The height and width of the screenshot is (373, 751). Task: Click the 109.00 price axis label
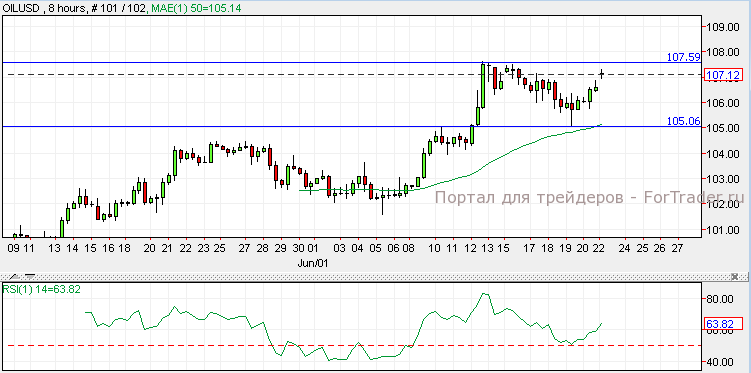coord(723,27)
